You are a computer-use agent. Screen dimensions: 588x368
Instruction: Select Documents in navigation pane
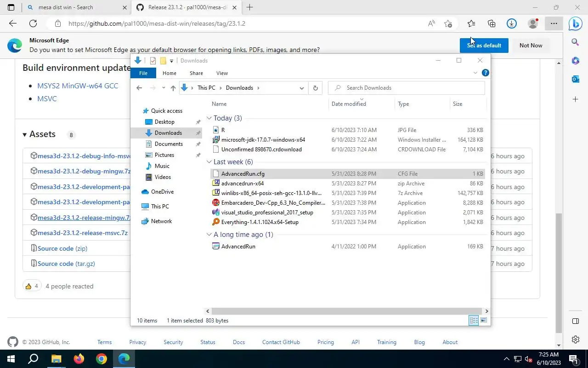[169, 144]
